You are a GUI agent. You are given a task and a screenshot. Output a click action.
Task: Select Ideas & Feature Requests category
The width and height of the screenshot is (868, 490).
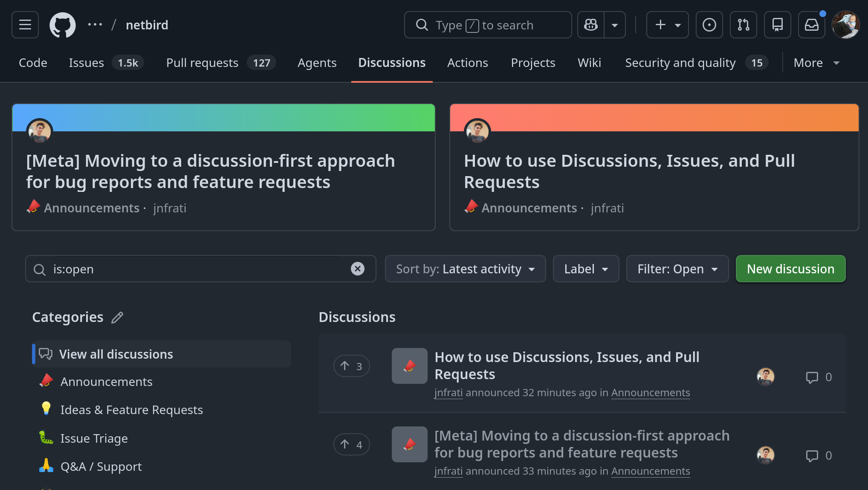(162, 410)
